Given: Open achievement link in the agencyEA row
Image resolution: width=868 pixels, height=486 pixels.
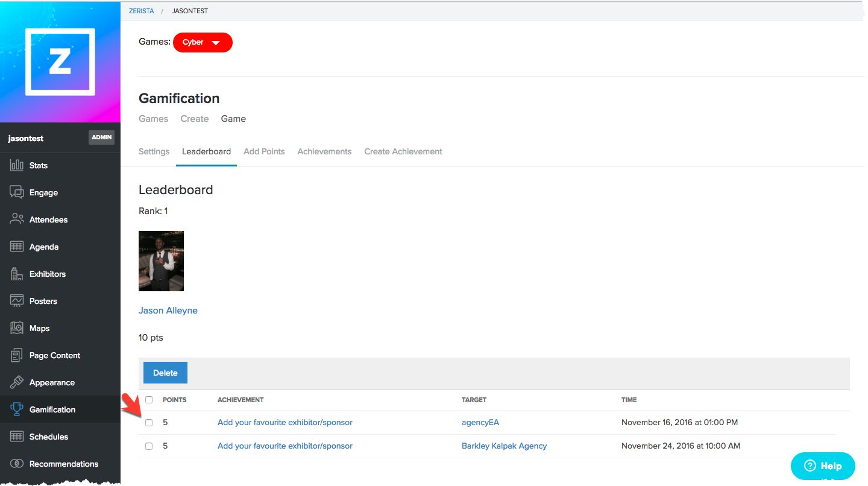Looking at the screenshot, I should pos(285,422).
